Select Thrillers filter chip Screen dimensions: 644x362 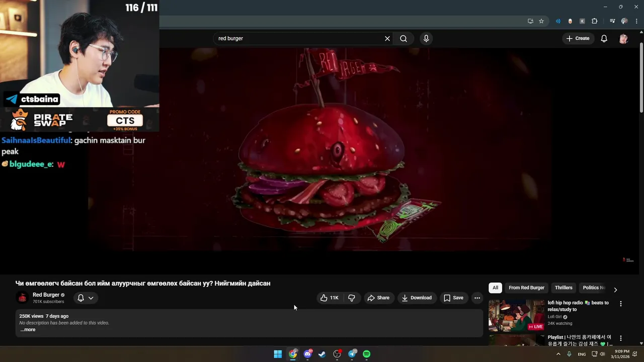pos(563,288)
